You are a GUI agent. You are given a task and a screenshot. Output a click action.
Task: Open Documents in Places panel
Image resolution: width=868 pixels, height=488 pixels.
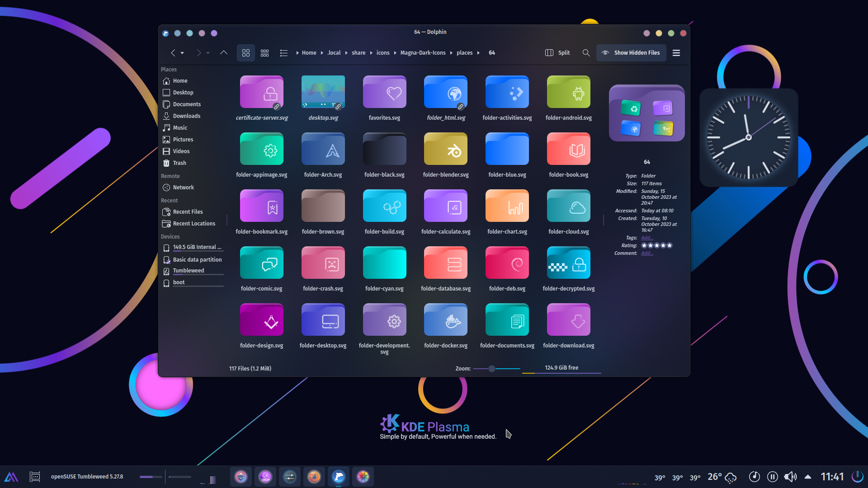[x=193, y=104]
